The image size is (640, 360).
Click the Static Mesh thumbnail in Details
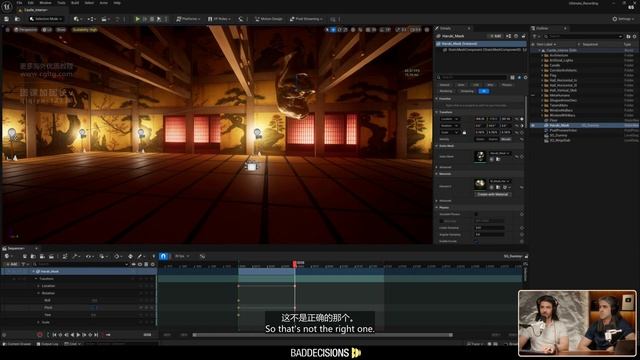[x=480, y=157]
